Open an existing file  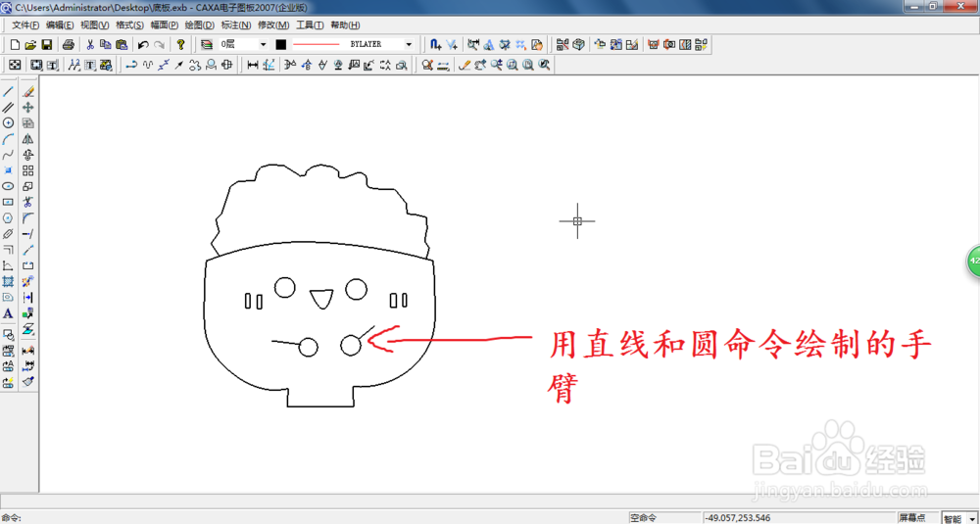tap(30, 44)
